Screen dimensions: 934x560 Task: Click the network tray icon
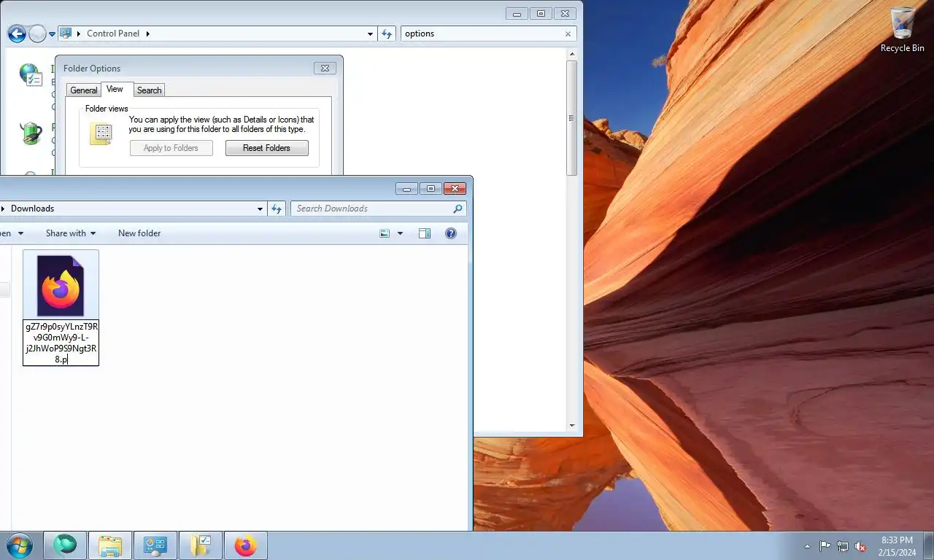click(843, 546)
